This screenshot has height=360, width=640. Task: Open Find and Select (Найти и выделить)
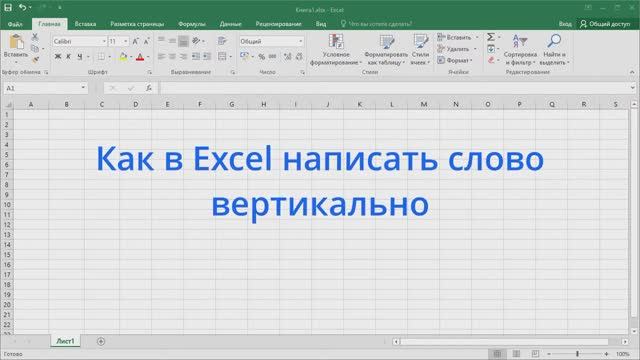554,50
